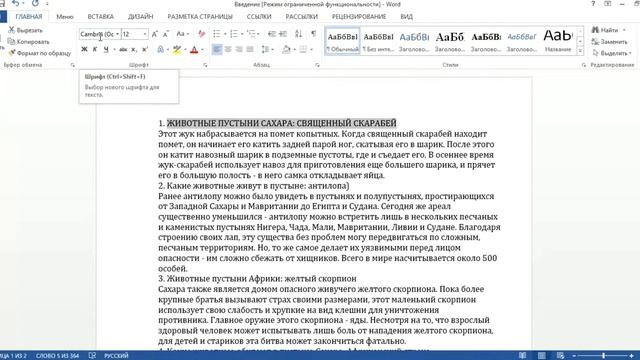
Task: Apply the red font color
Action: [x=194, y=49]
